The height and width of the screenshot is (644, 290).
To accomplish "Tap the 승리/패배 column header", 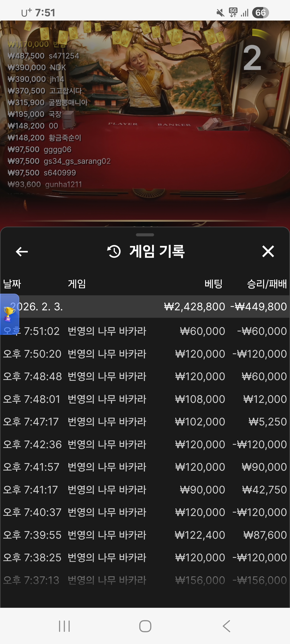I will coord(267,284).
